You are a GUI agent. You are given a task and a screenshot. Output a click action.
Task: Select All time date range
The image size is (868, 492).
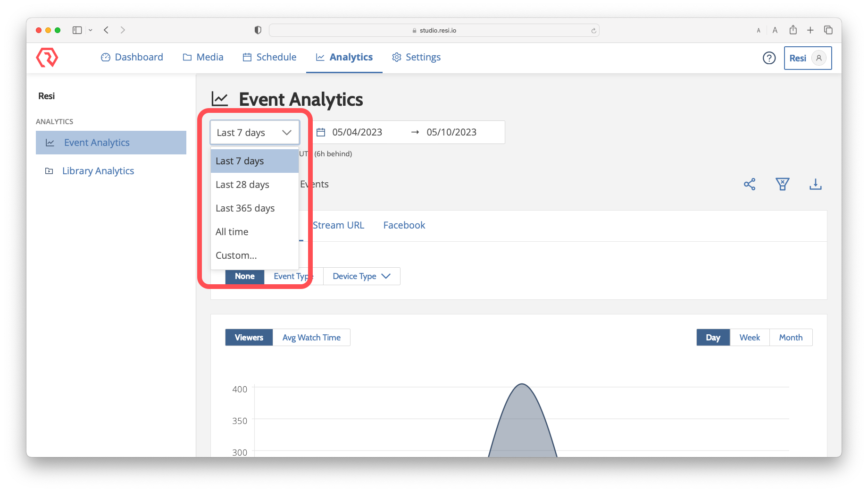coord(232,232)
